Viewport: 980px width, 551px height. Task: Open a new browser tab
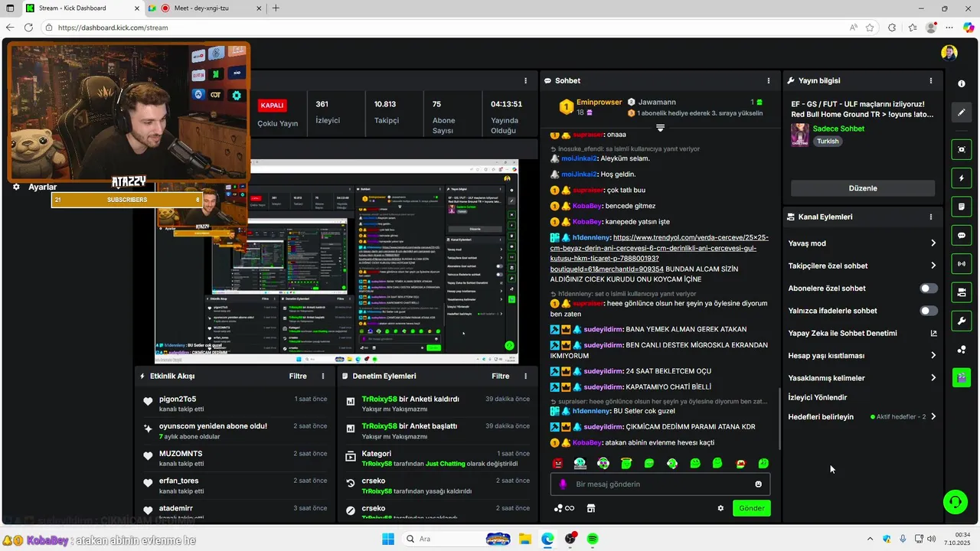click(276, 8)
